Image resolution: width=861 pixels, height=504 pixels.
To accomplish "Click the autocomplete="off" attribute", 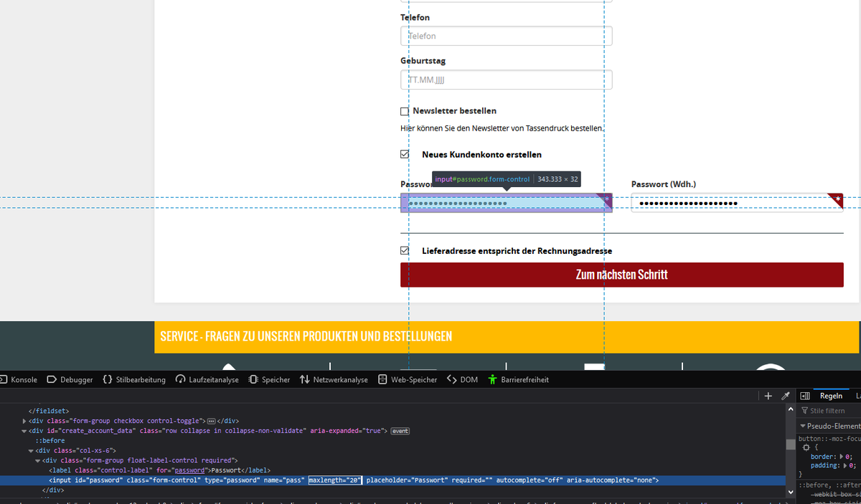I will pos(530,480).
